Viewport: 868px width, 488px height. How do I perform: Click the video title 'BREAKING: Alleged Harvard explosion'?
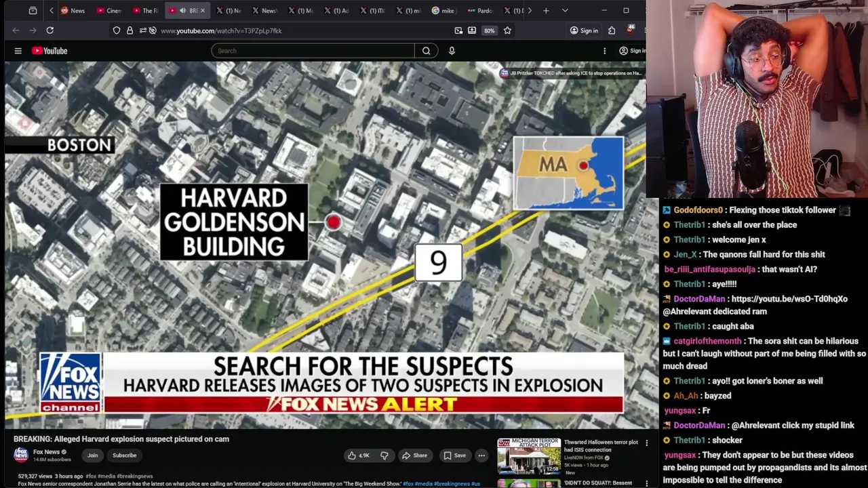pos(121,439)
